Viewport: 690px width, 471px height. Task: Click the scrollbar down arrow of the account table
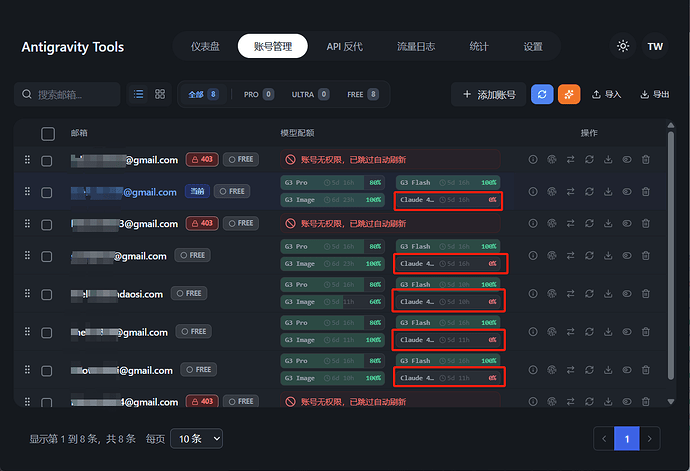pos(671,401)
